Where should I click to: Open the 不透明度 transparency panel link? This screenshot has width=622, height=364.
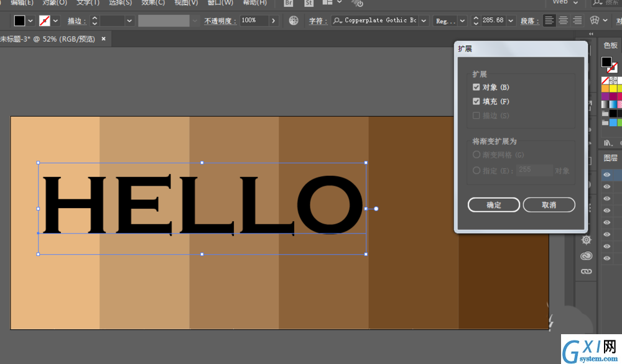[x=220, y=21]
